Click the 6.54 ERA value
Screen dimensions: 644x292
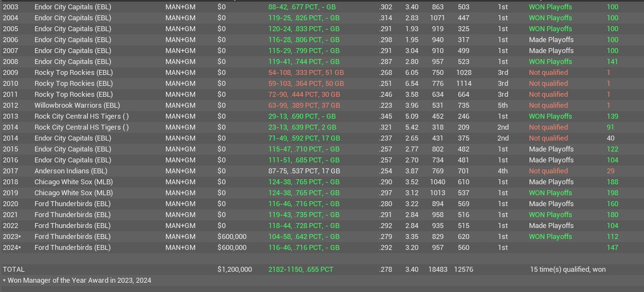[412, 84]
